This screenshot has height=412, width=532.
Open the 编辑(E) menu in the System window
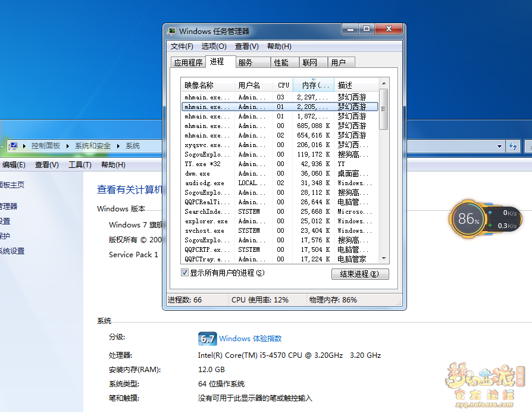click(x=14, y=165)
